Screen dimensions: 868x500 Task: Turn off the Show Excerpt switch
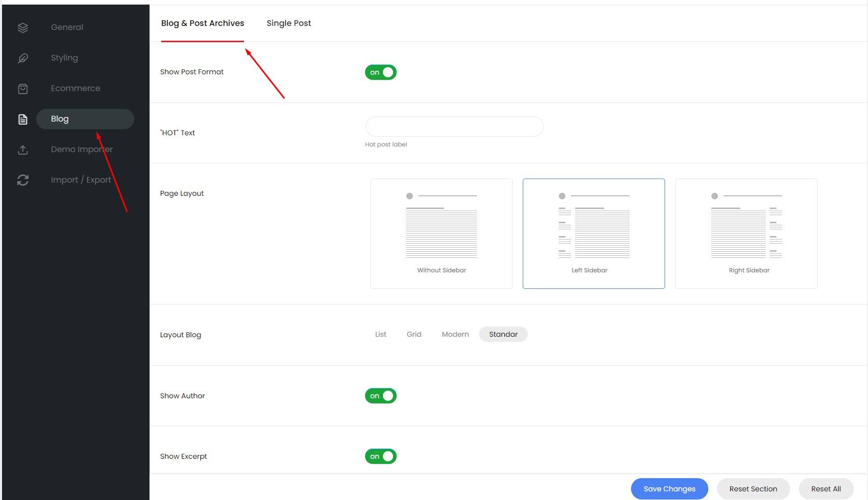pyautogui.click(x=380, y=456)
